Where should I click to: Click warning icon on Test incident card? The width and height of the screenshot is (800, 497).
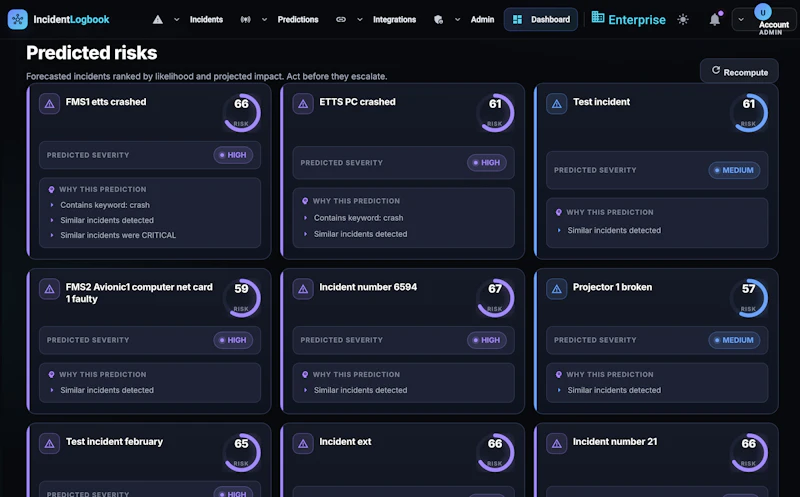point(557,104)
